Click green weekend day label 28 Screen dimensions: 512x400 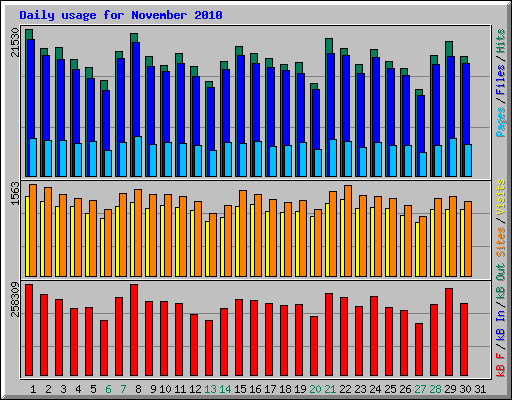click(x=435, y=389)
